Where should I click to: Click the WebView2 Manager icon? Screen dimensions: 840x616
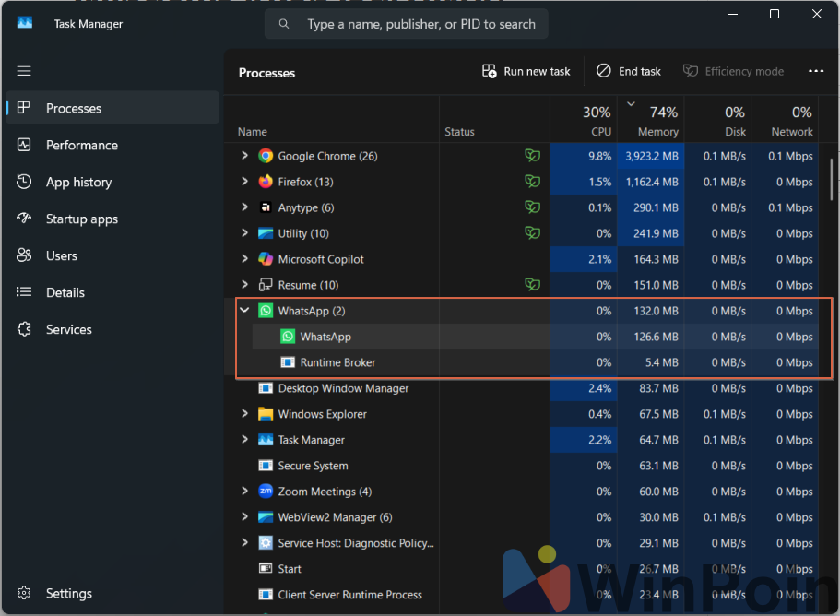[x=266, y=517]
